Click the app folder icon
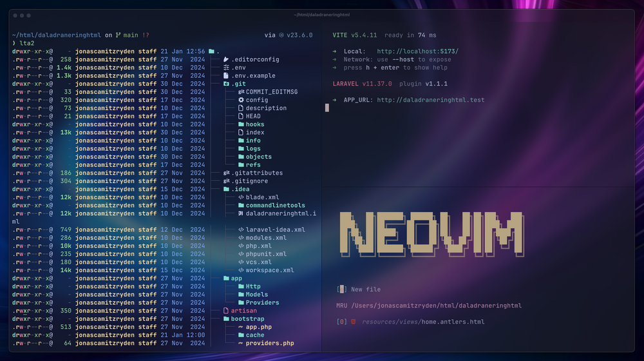This screenshot has height=361, width=644. (226, 278)
